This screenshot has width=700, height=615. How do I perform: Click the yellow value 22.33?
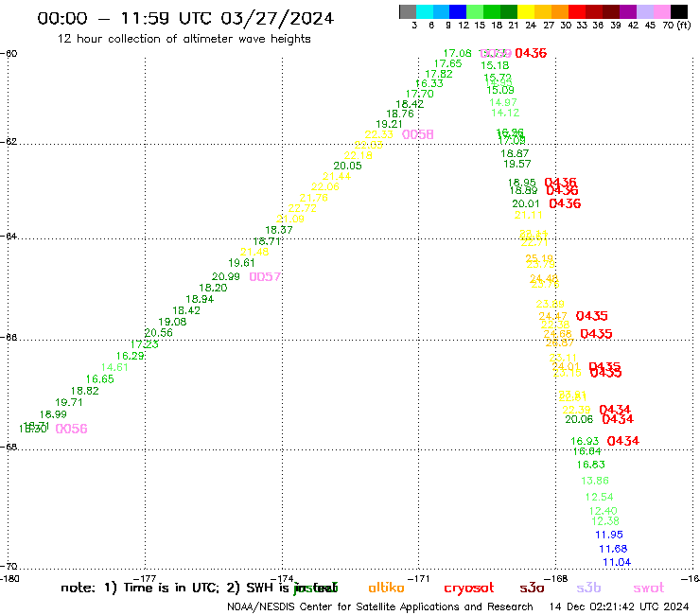(379, 134)
